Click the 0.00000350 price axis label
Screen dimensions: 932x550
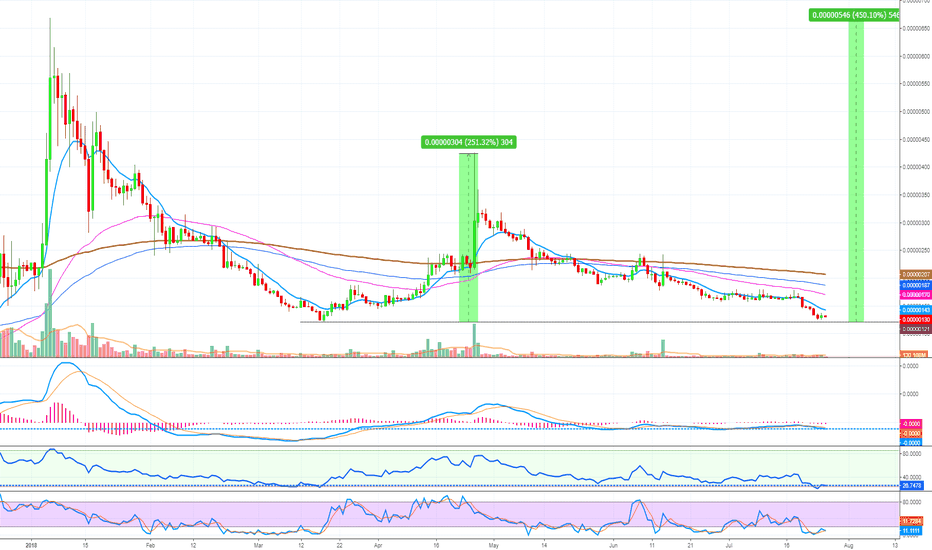tap(916, 195)
